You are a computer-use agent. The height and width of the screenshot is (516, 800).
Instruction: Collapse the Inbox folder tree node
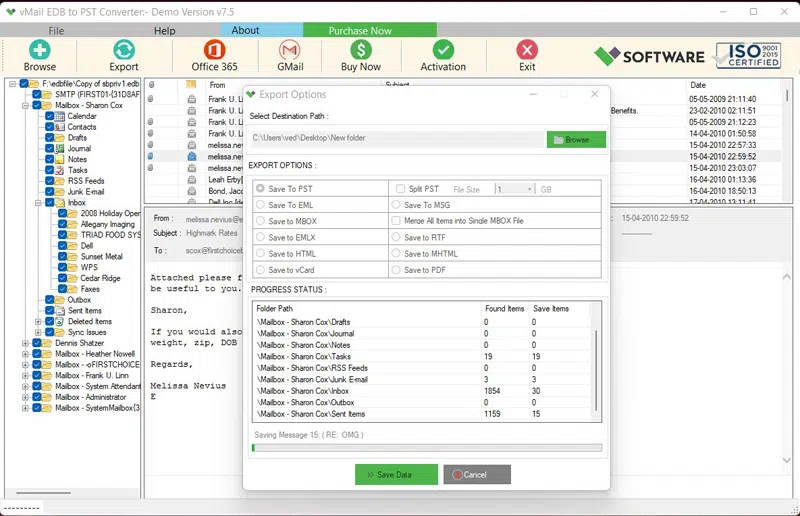[38, 203]
